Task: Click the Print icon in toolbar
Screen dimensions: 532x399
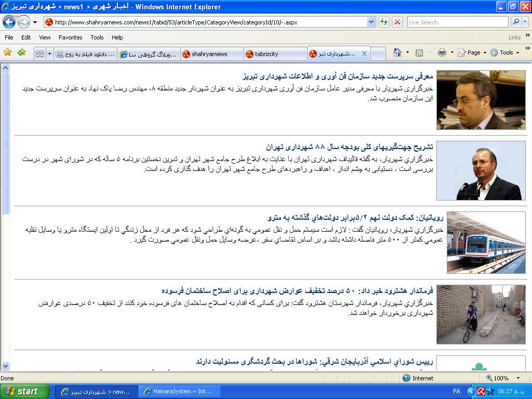Action: click(x=442, y=52)
